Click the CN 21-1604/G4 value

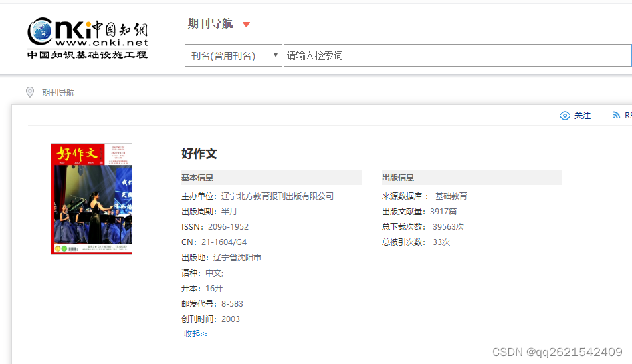224,242
